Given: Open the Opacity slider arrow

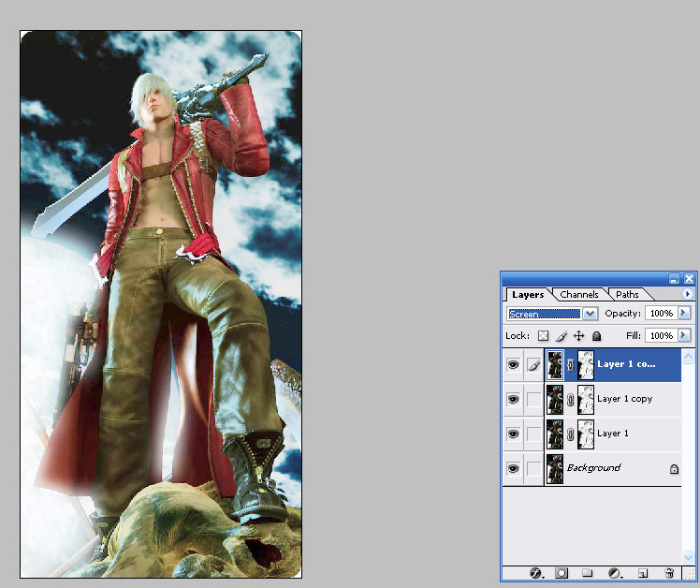Looking at the screenshot, I should tap(684, 313).
